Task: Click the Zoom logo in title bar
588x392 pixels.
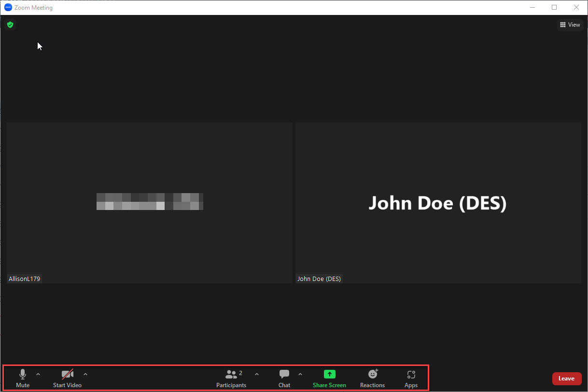Action: coord(8,7)
